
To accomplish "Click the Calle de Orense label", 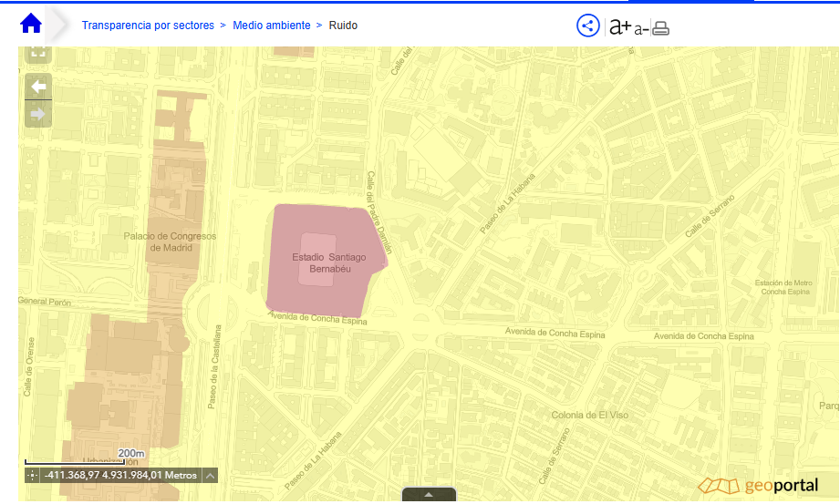I will coord(28,367).
